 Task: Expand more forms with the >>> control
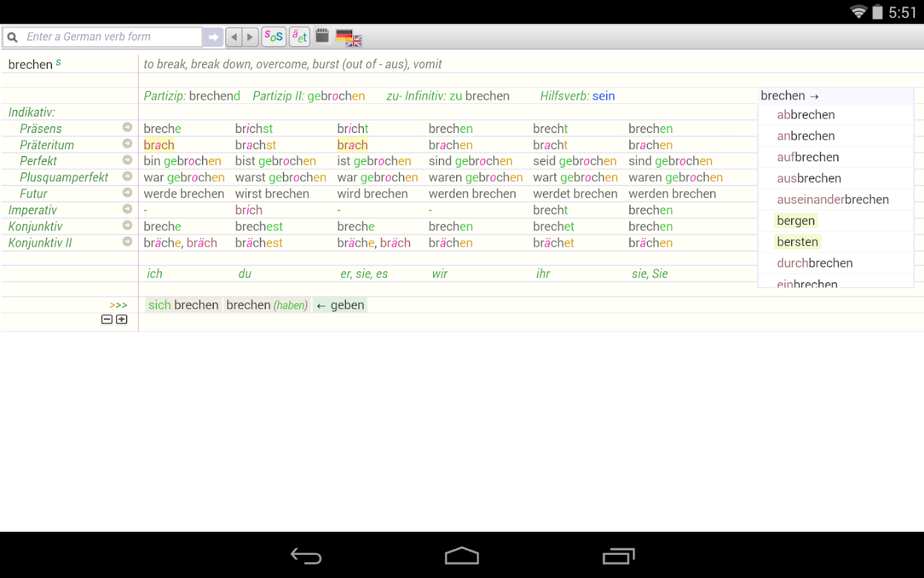pyautogui.click(x=119, y=304)
